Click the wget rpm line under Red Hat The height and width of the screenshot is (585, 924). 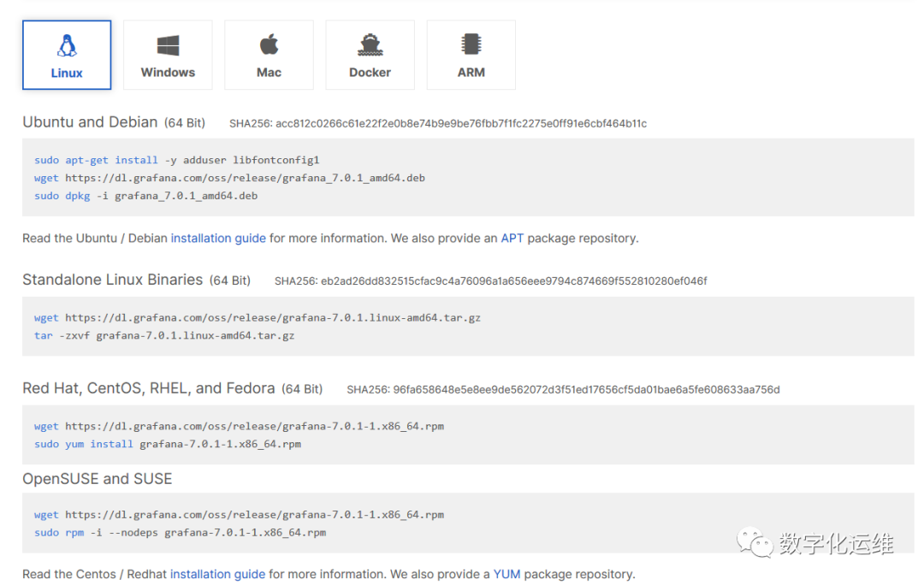coord(240,427)
